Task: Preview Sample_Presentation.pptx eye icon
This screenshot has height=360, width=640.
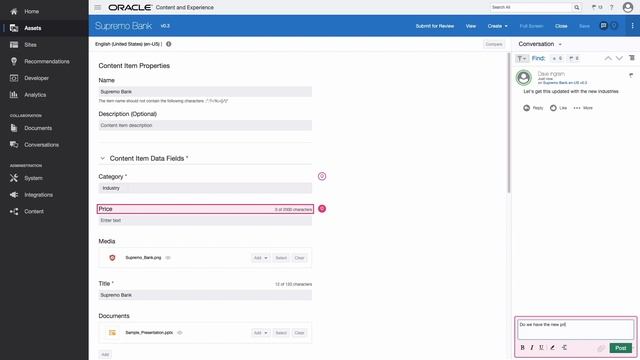Action: click(180, 333)
